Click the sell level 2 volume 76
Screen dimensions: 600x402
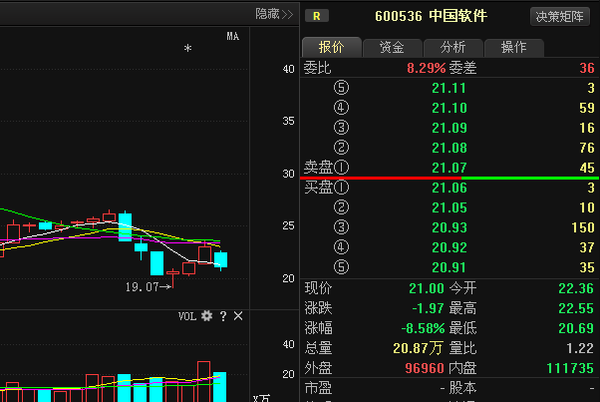pyautogui.click(x=587, y=148)
